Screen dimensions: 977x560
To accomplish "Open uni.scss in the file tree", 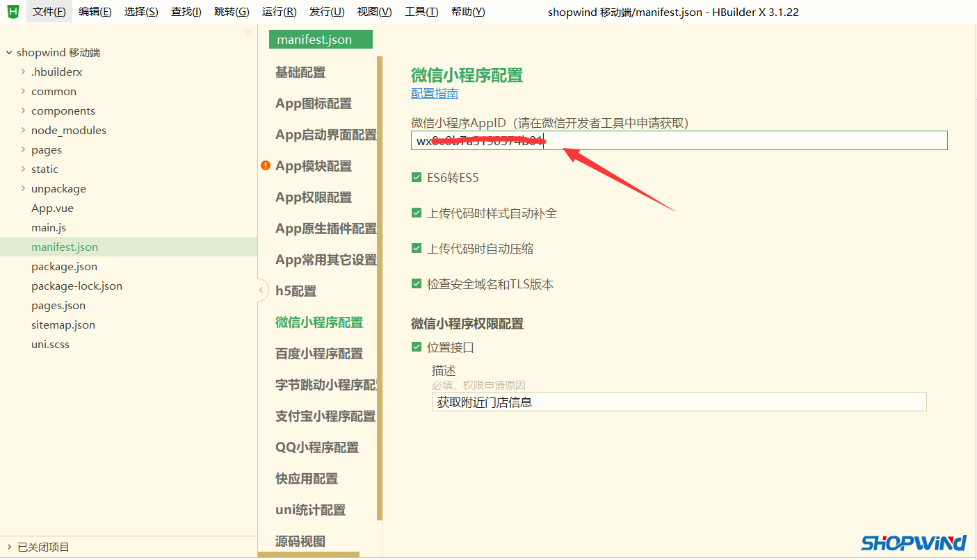I will [x=50, y=344].
